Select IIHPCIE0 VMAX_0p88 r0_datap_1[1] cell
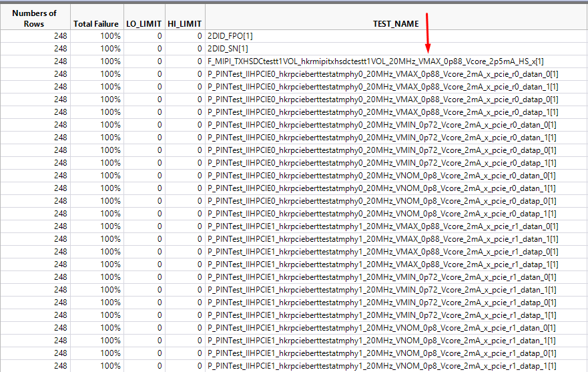The width and height of the screenshot is (588, 372). click(x=396, y=112)
